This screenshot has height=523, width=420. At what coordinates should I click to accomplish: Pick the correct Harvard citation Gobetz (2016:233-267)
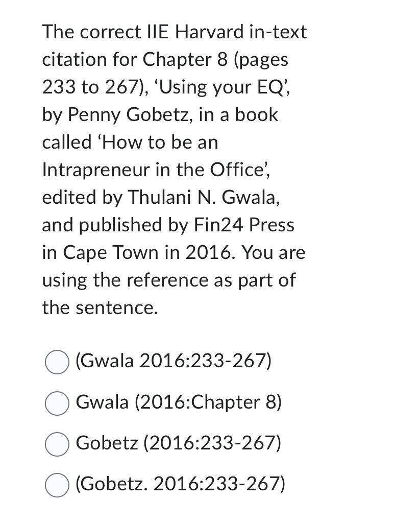pos(179,443)
